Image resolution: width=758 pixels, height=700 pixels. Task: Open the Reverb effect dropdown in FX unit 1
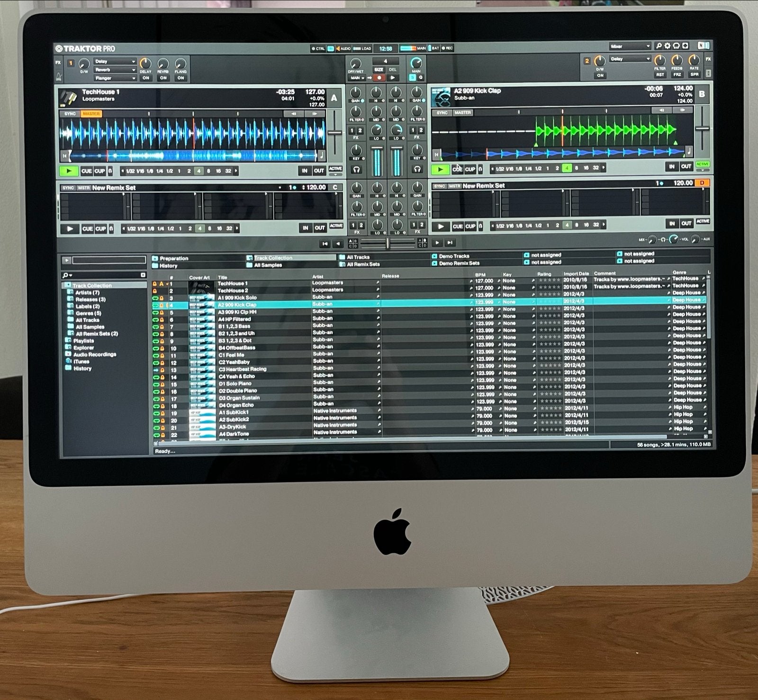click(x=115, y=70)
